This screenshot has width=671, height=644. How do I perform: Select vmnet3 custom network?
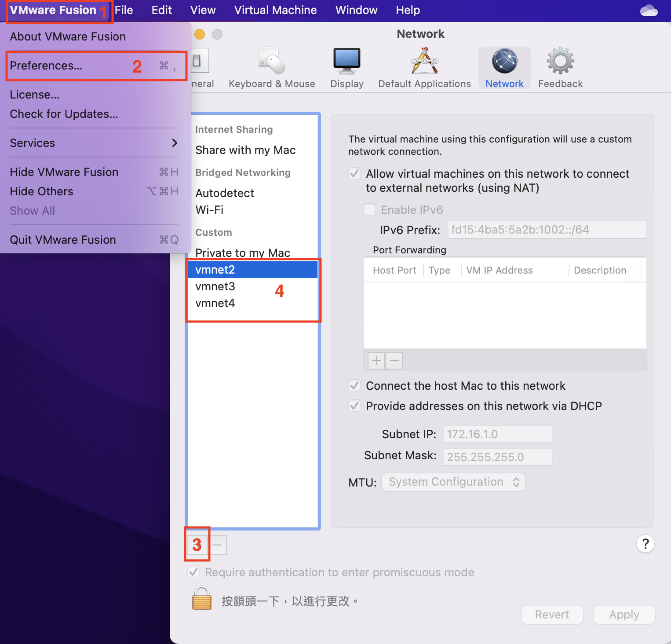pyautogui.click(x=253, y=286)
